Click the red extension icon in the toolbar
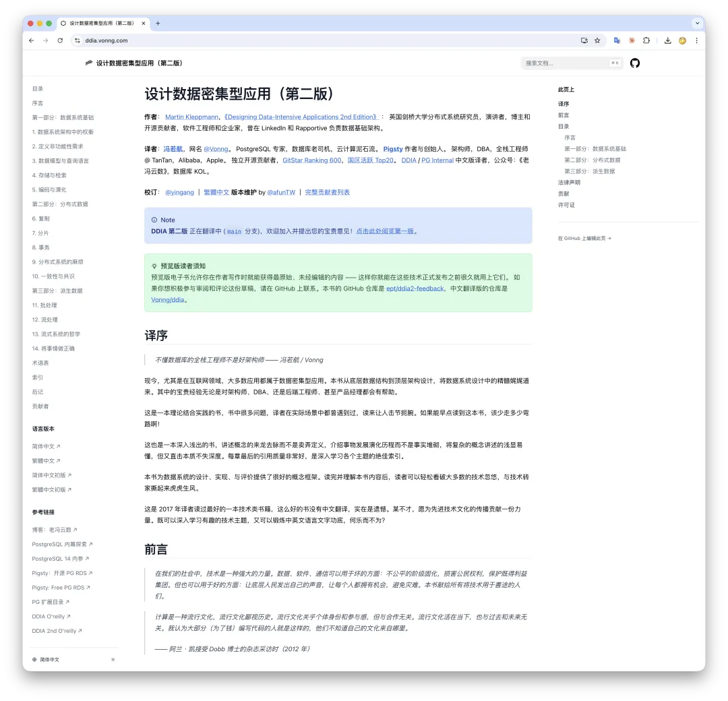Image resolution: width=728 pixels, height=701 pixels. click(632, 40)
